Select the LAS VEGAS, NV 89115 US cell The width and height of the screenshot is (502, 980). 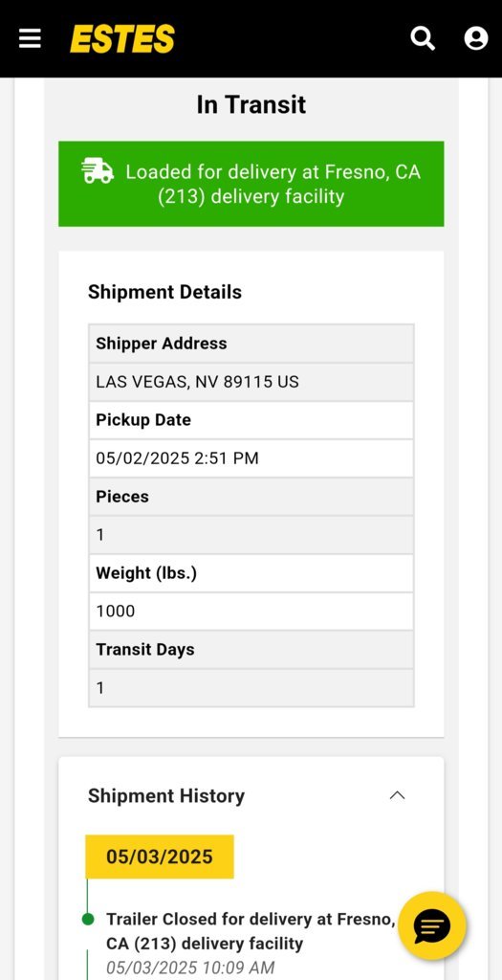click(x=251, y=382)
